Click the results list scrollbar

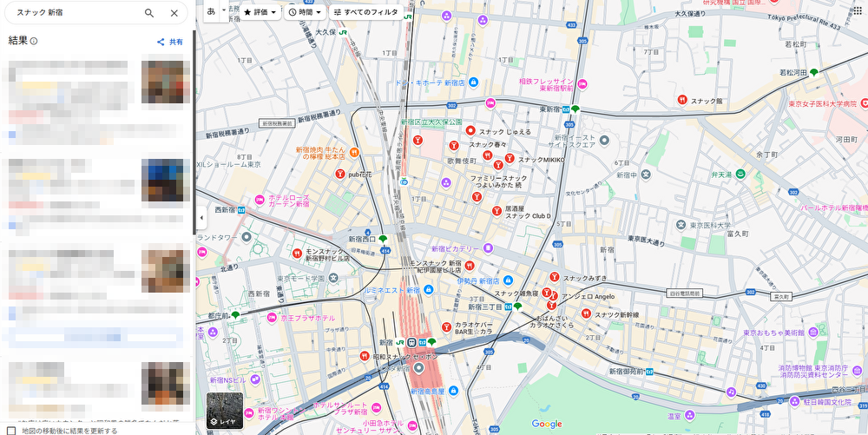pos(194,133)
